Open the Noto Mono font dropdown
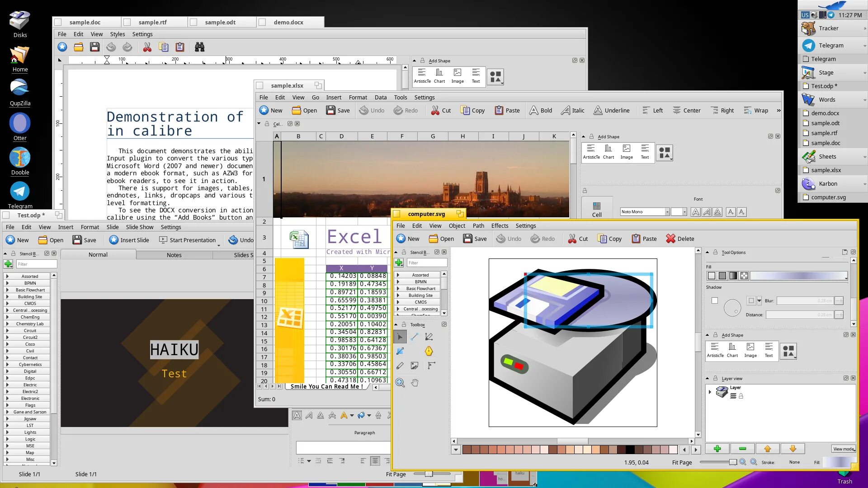This screenshot has height=488, width=868. coord(667,212)
